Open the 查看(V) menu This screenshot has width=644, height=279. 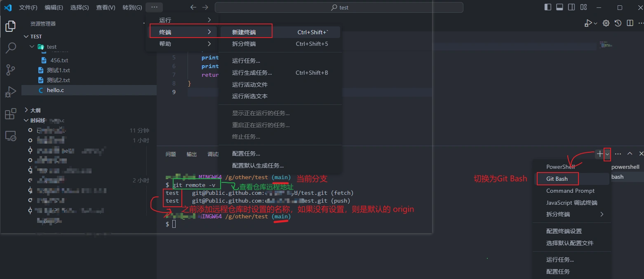[x=106, y=7]
